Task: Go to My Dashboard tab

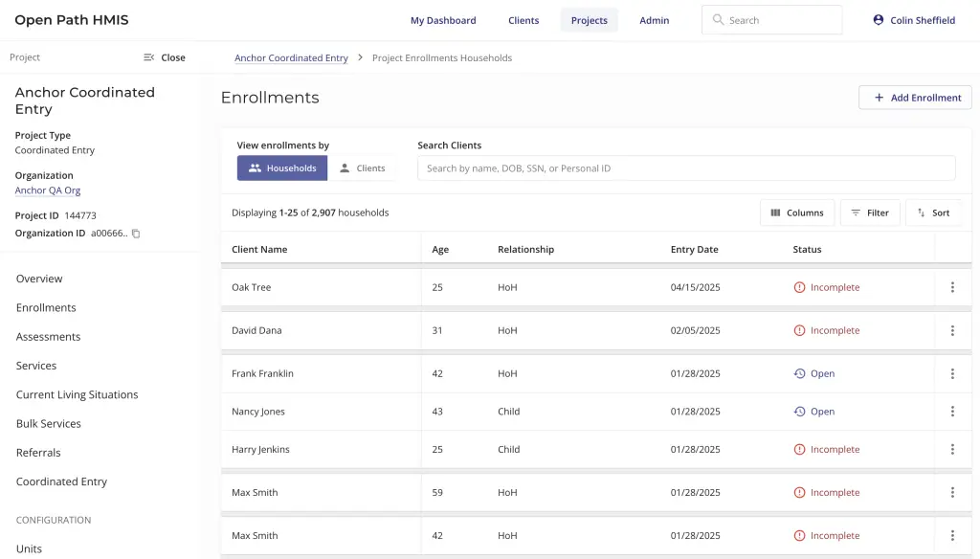Action: 443,20
